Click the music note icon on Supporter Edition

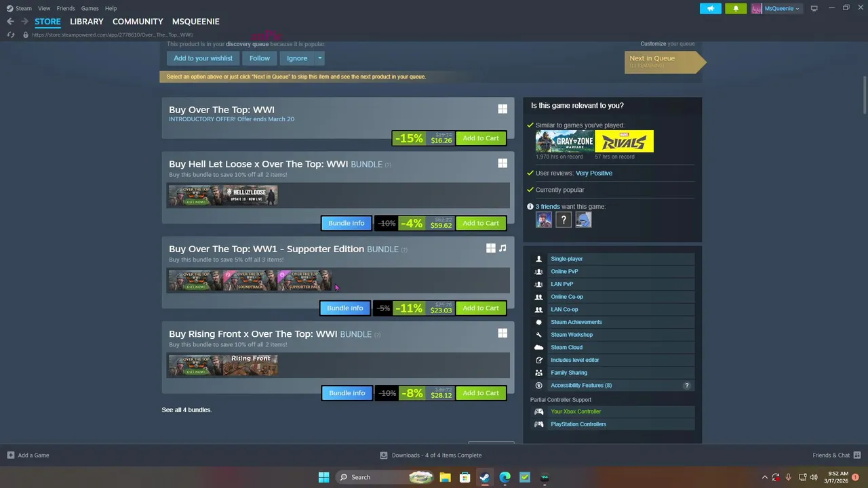[x=502, y=248]
